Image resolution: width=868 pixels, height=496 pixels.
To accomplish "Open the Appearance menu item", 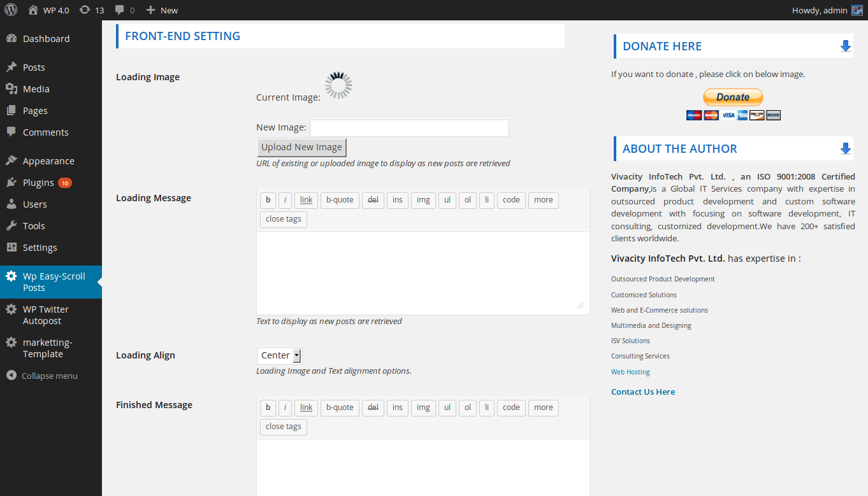I will (51, 161).
